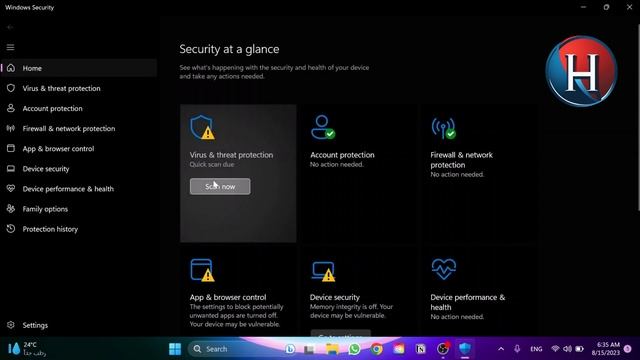This screenshot has height=360, width=640.
Task: Show hidden system tray icons
Action: coord(501,349)
